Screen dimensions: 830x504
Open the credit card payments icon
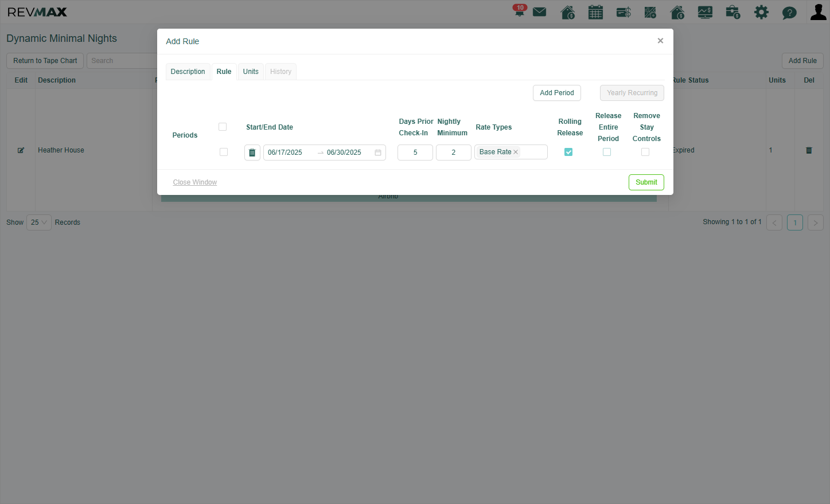point(624,12)
